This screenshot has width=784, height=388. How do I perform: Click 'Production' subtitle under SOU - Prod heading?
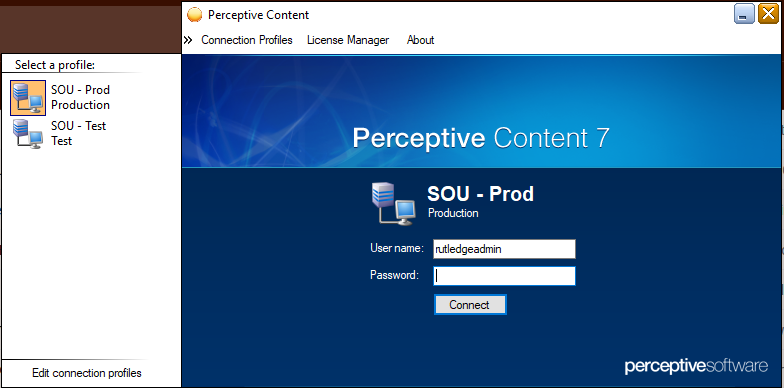[x=453, y=213]
